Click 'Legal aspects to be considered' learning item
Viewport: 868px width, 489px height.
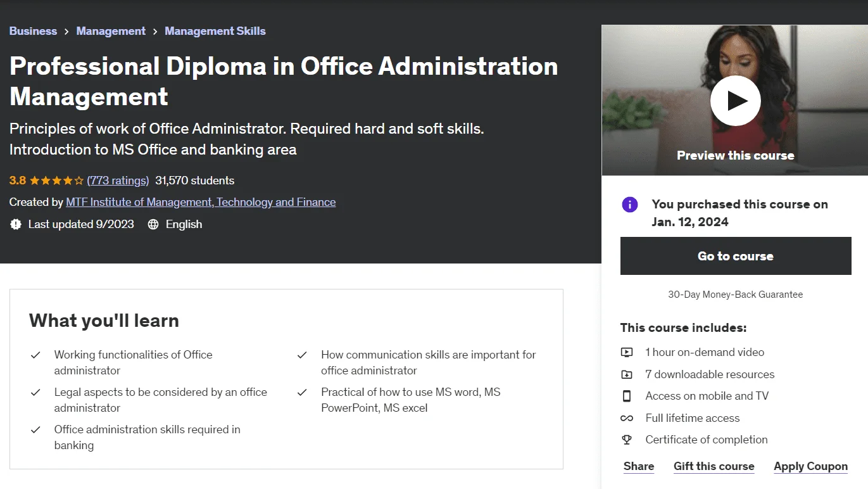pyautogui.click(x=160, y=400)
